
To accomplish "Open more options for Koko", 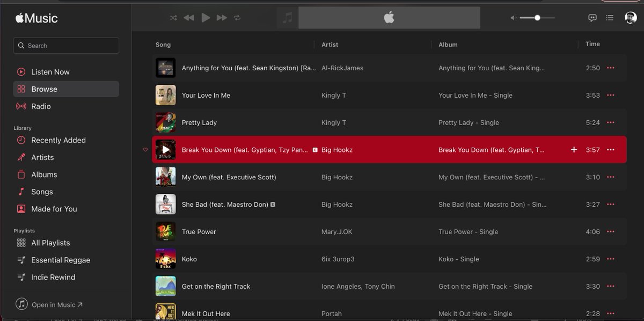I will coord(610,259).
